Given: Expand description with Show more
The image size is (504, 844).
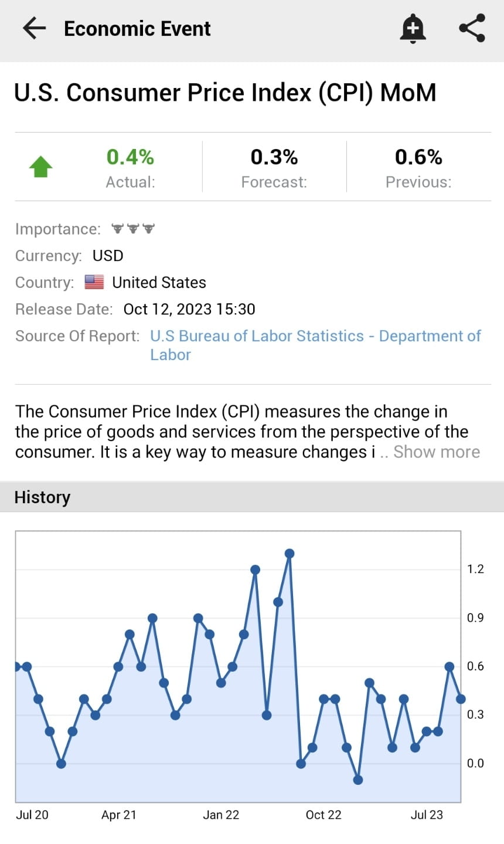Looking at the screenshot, I should coord(437,452).
